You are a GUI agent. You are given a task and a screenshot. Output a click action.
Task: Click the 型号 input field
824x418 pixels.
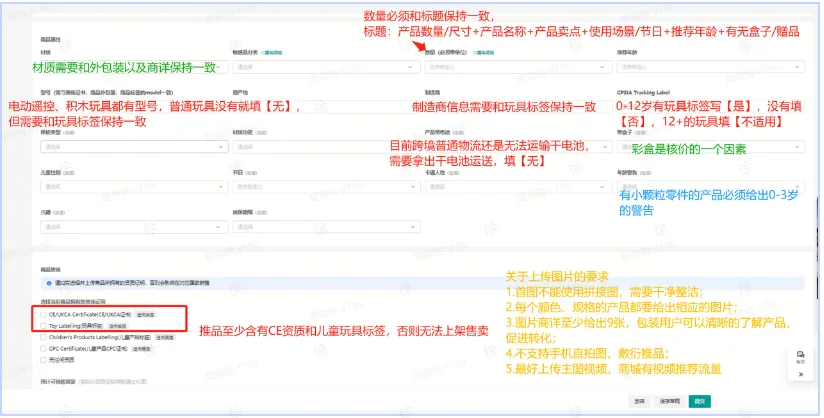point(134,107)
